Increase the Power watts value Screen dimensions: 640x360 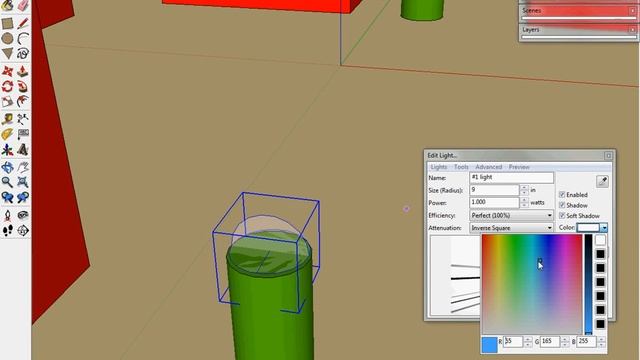coord(524,200)
